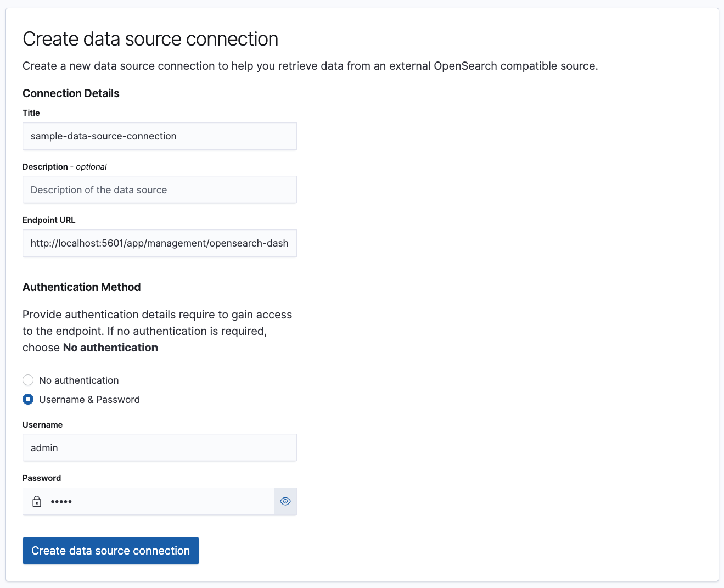Image resolution: width=724 pixels, height=588 pixels.
Task: Click the Username field containing admin
Action: point(160,448)
